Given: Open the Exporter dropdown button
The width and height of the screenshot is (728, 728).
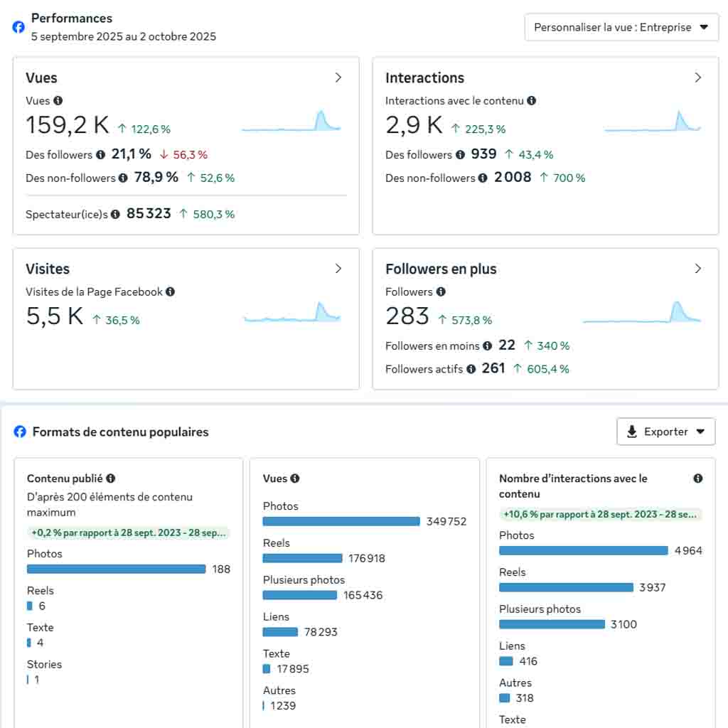Looking at the screenshot, I should [x=665, y=432].
